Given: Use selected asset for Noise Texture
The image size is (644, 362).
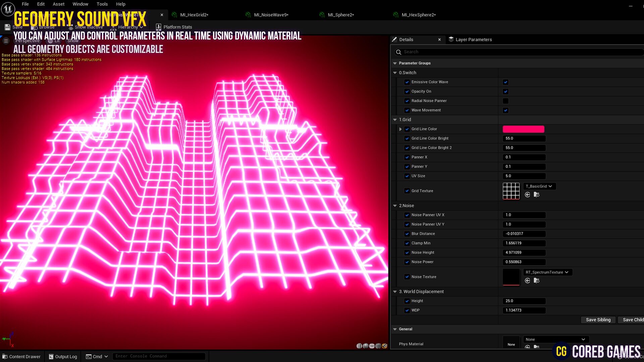Looking at the screenshot, I should (527, 281).
